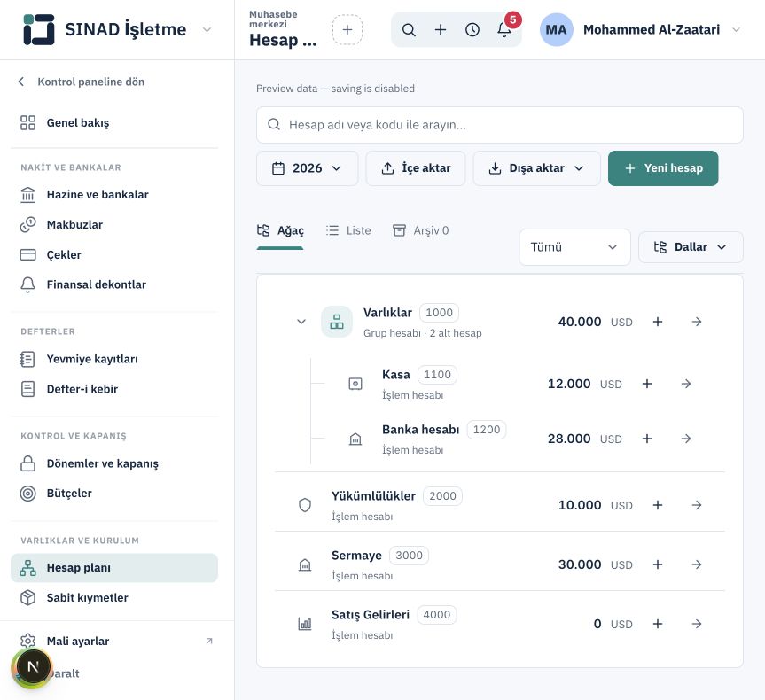The image size is (765, 700).
Task: Open Yükümlülükler arrow icon
Action: click(x=697, y=505)
